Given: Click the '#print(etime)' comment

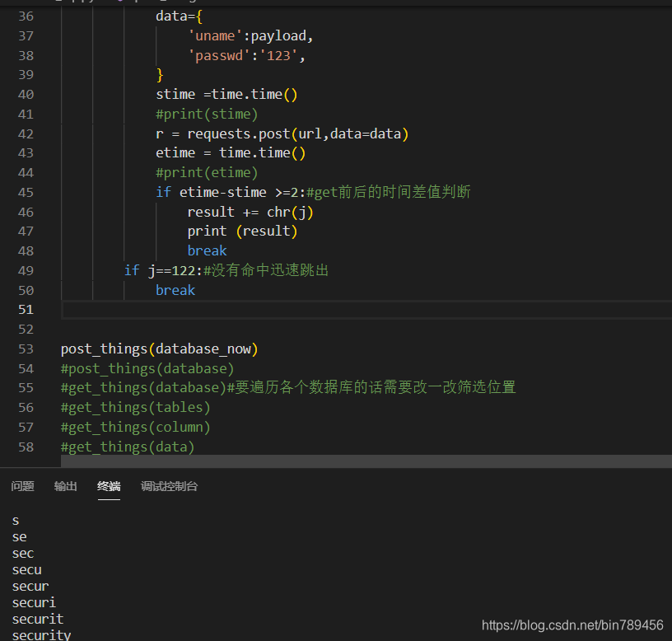Looking at the screenshot, I should coord(207,173).
